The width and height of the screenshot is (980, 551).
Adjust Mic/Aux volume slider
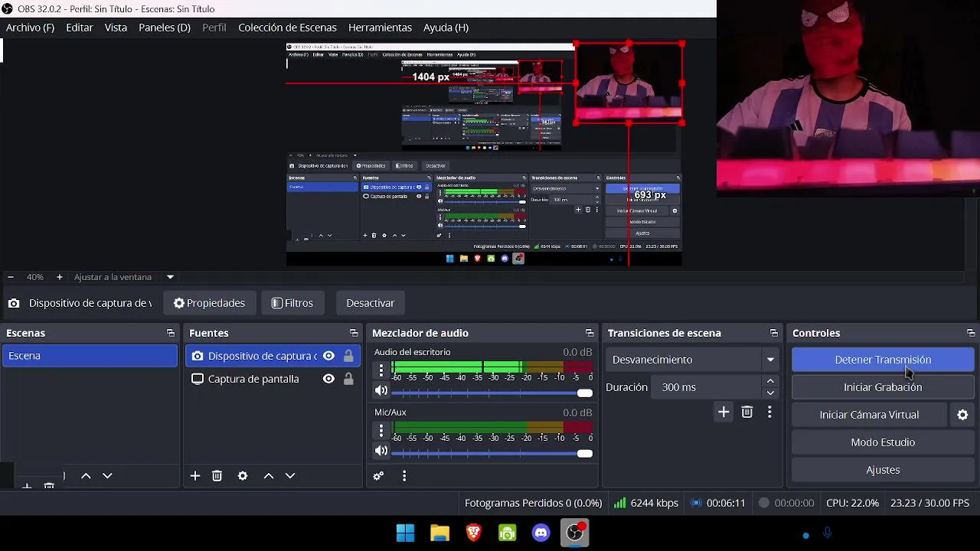pos(492,453)
